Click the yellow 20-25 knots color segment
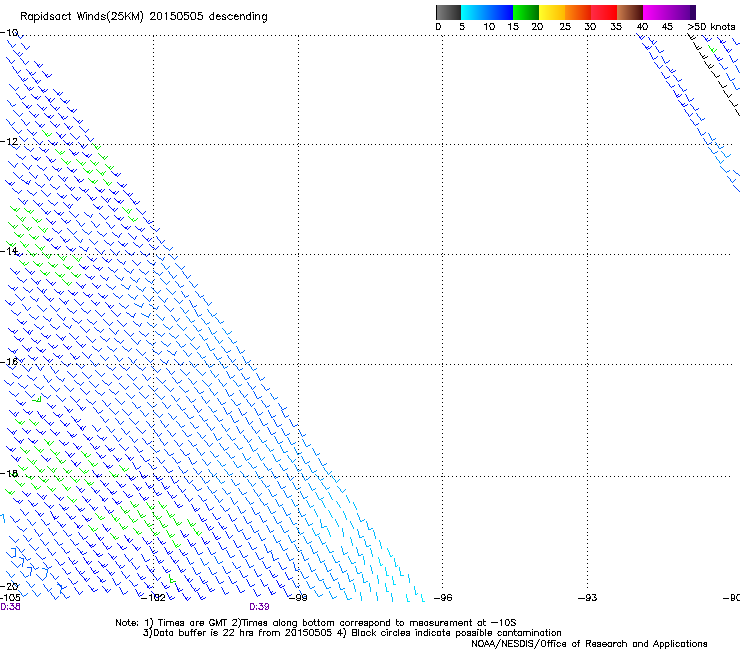Screen dimensions: 740x650 point(552,12)
